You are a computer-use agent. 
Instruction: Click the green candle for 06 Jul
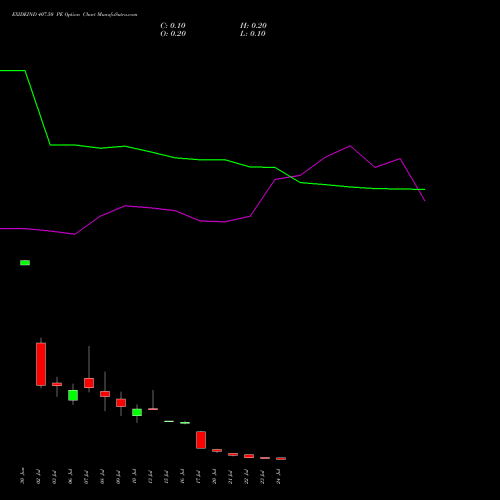(73, 395)
